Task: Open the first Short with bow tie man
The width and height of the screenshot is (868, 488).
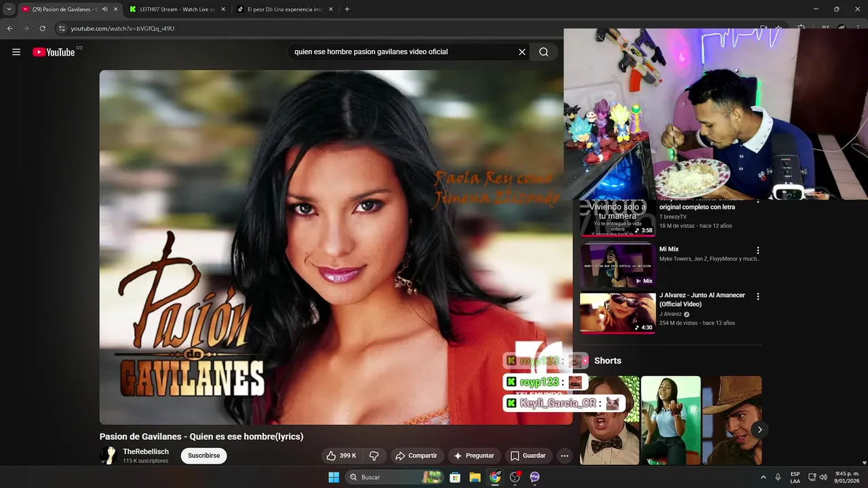Action: click(609, 420)
